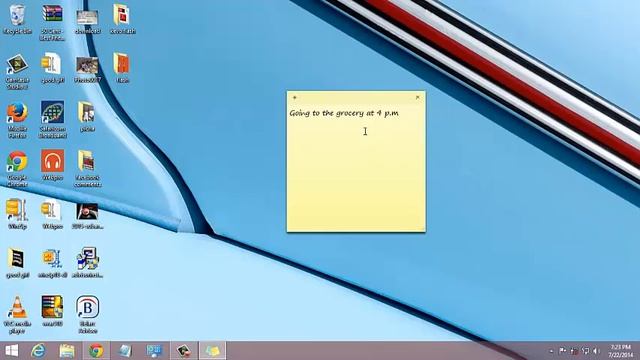
Task: Add a new sticky note with the plus button
Action: pos(295,98)
